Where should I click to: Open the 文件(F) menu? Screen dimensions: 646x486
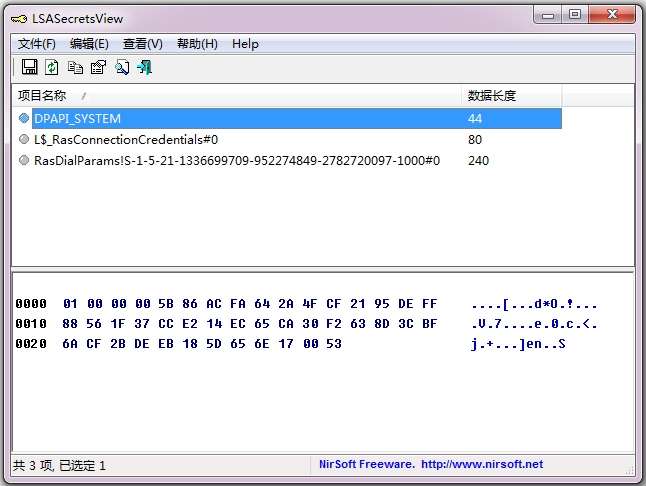[37, 44]
